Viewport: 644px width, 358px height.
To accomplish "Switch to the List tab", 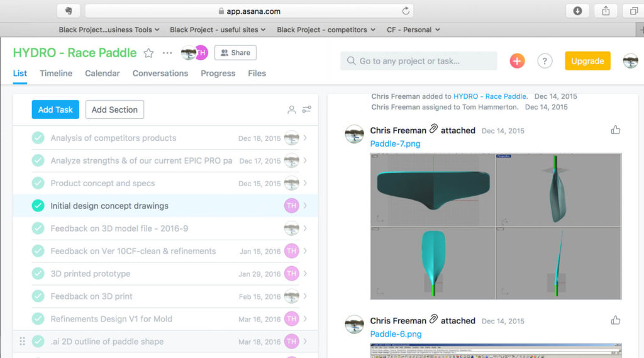I will point(19,74).
